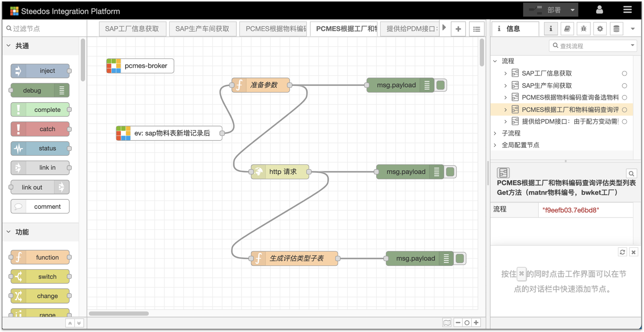The height and width of the screenshot is (332, 644).
Task: Select PCMES根据工厂和物料编码查询评 in flow tree
Action: tap(562, 109)
